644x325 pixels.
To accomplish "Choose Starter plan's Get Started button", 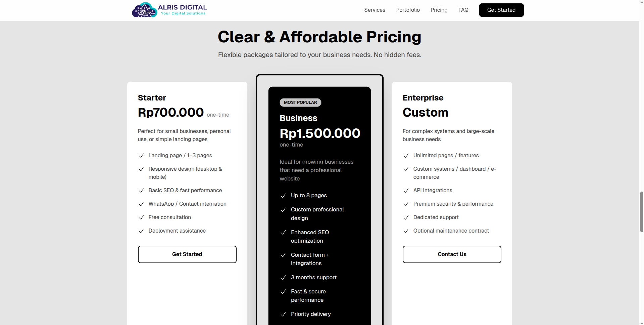I will tap(187, 254).
